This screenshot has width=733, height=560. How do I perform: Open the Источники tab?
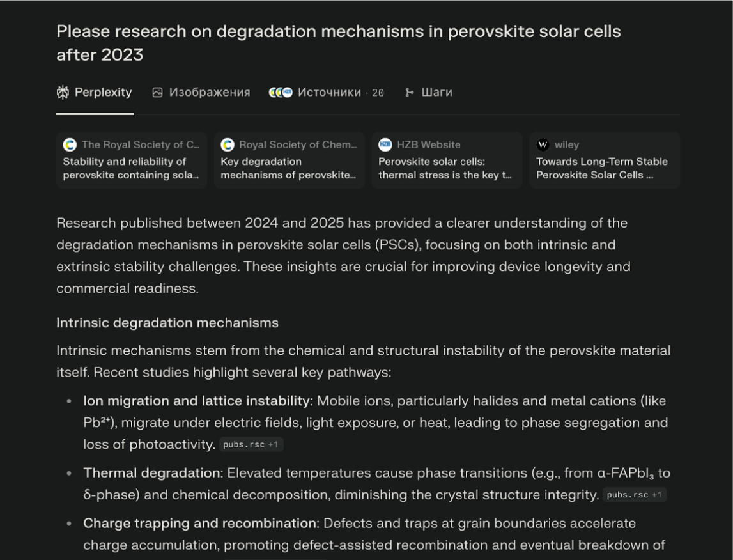point(328,93)
